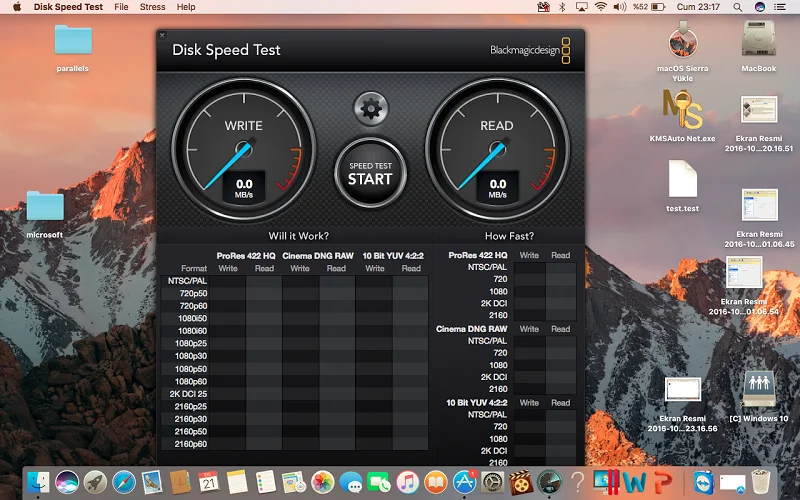Open the settings gear above START
Screen dimensions: 800x500
tap(370, 108)
